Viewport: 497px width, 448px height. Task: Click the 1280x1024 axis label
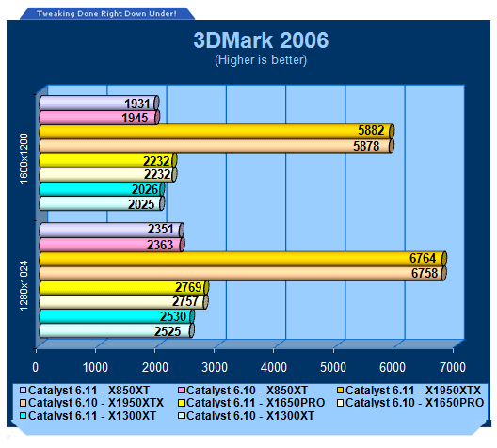24,286
